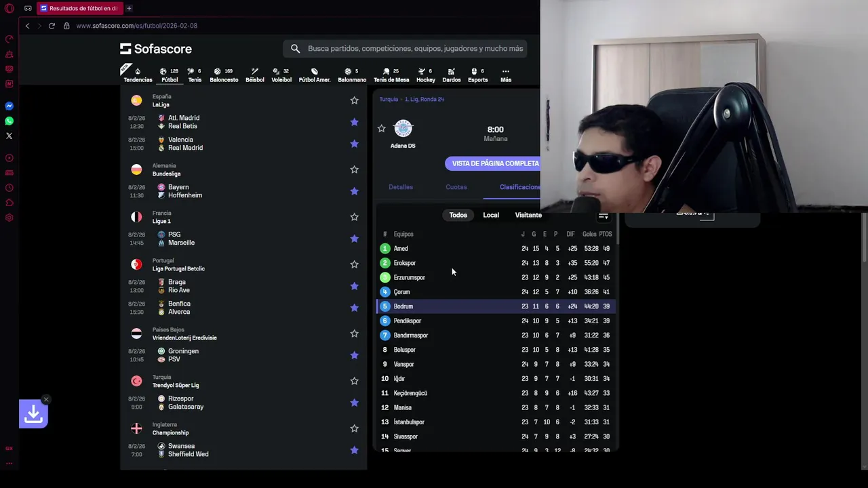Open the Tenis sport section
Image resolution: width=868 pixels, height=488 pixels.
195,75
